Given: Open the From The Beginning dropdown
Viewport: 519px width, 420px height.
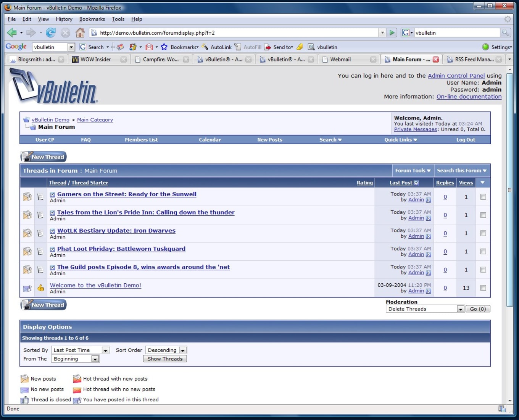Looking at the screenshot, I should pyautogui.click(x=75, y=359).
